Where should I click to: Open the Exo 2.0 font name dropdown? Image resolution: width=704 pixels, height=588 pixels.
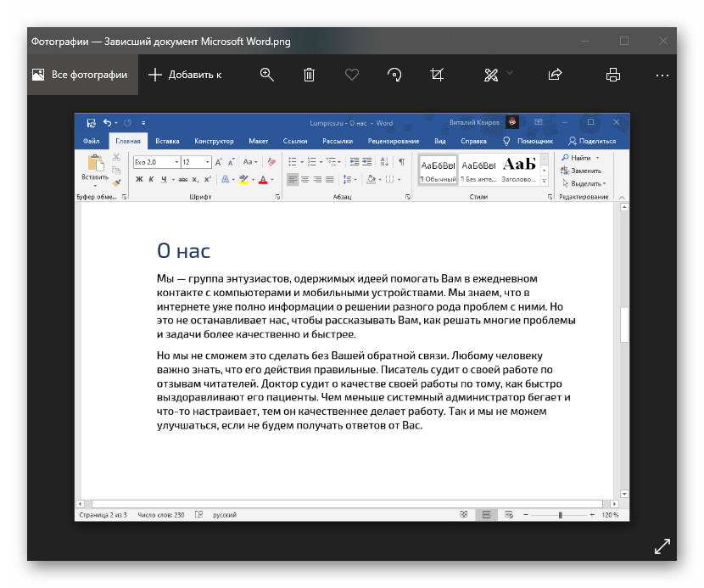tap(176, 162)
